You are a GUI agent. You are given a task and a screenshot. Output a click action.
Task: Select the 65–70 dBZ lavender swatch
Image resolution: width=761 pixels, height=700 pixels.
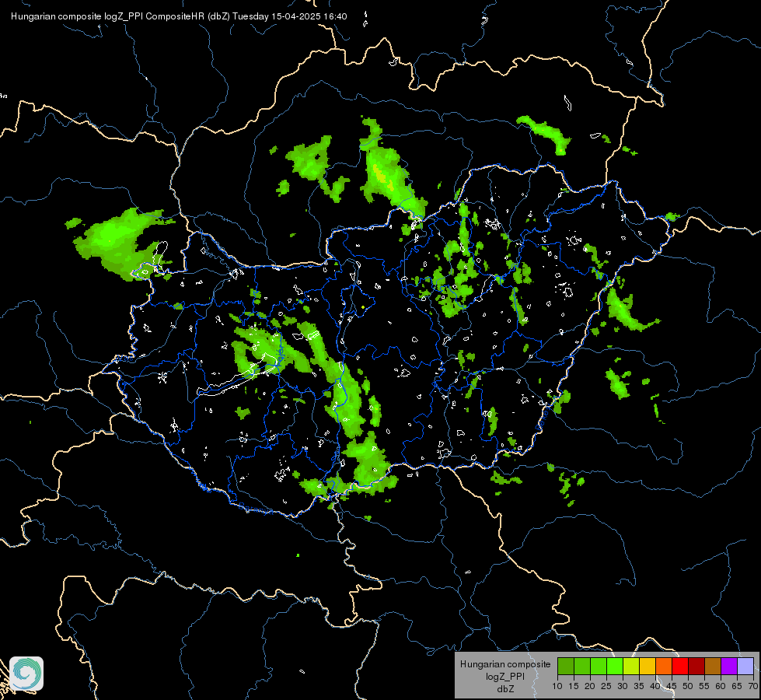[x=745, y=666]
